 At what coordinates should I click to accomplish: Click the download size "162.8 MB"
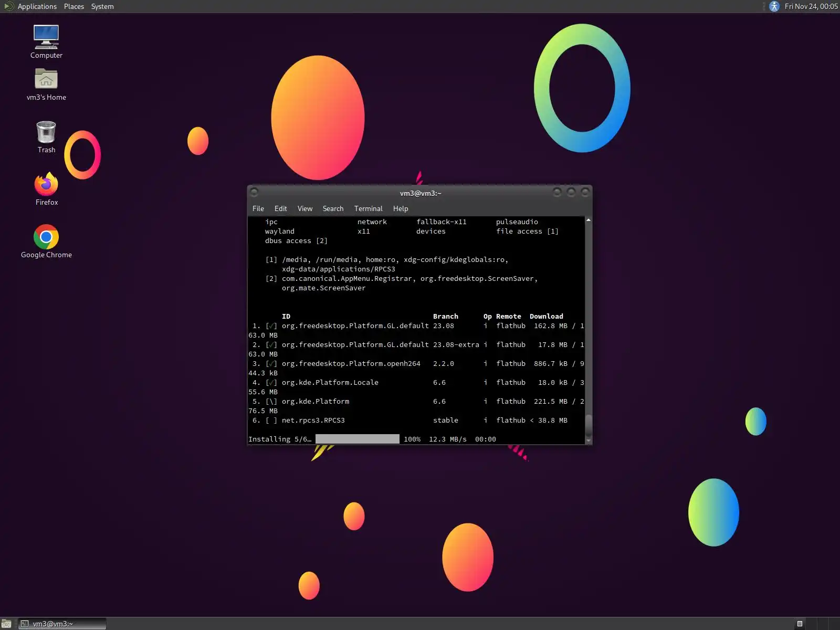click(551, 325)
